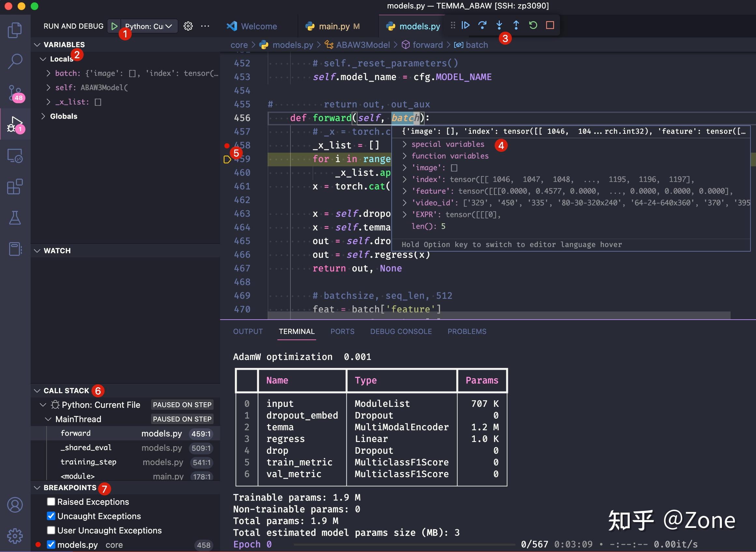Disable the Uncaught Exceptions breakpoint

[51, 516]
